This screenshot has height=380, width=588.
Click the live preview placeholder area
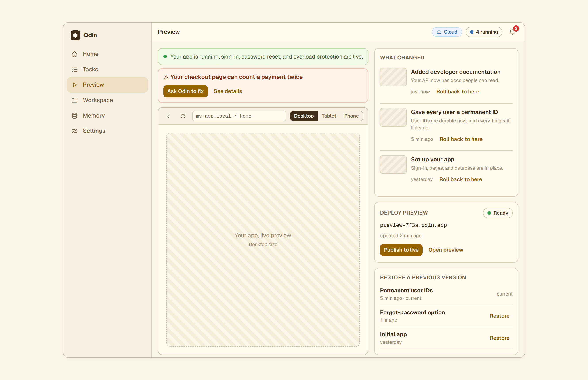coord(263,240)
